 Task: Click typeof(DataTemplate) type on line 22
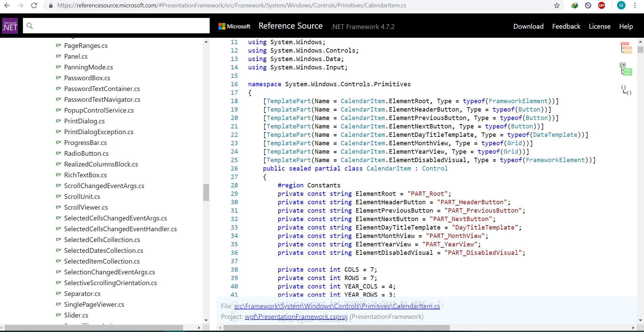point(555,134)
